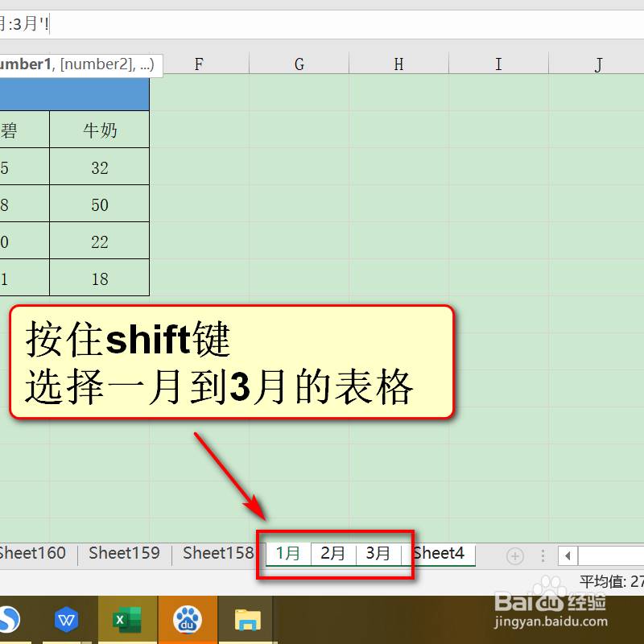This screenshot has width=644, height=644.
Task: Launch Excel from the taskbar
Action: tap(127, 620)
